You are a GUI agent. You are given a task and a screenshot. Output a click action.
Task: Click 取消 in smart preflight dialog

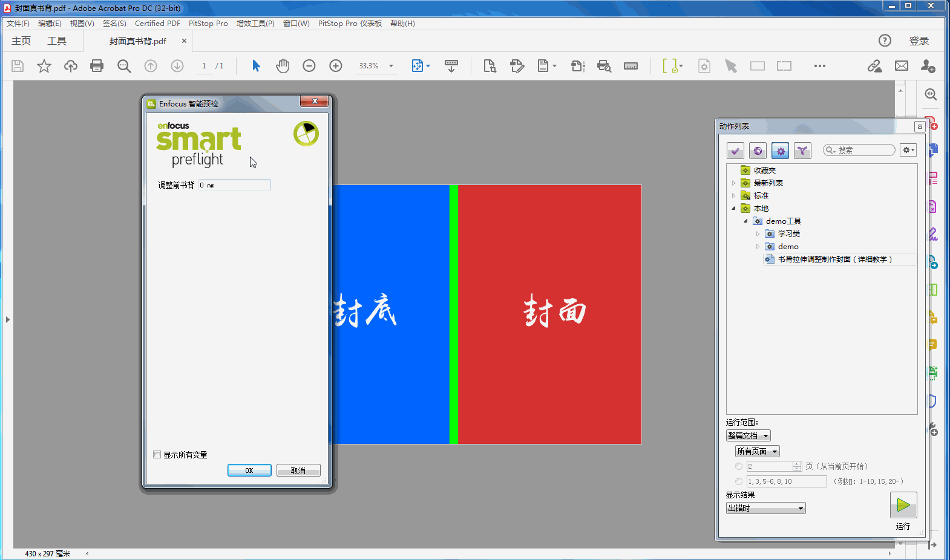click(x=298, y=470)
